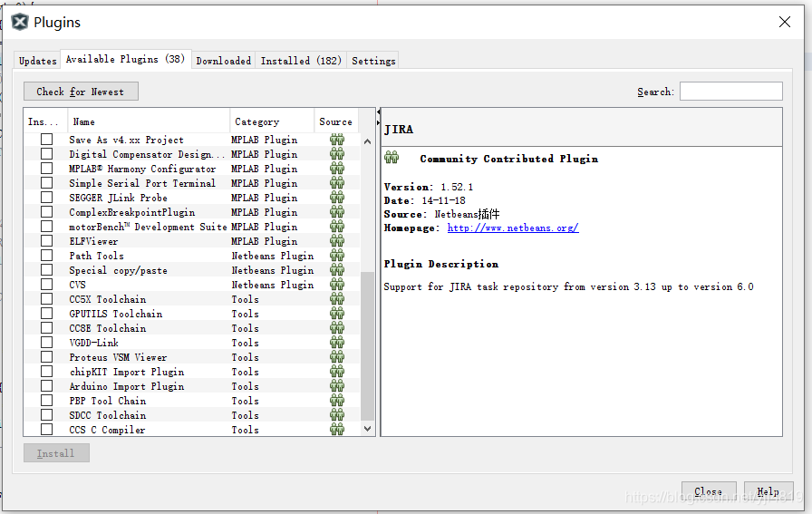Sort by the Source column header
The image size is (812, 514).
tap(336, 121)
